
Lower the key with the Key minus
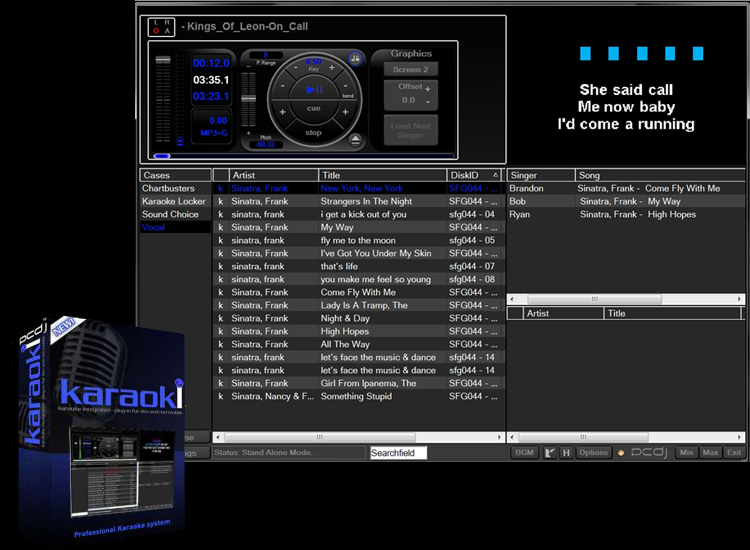[x=296, y=68]
